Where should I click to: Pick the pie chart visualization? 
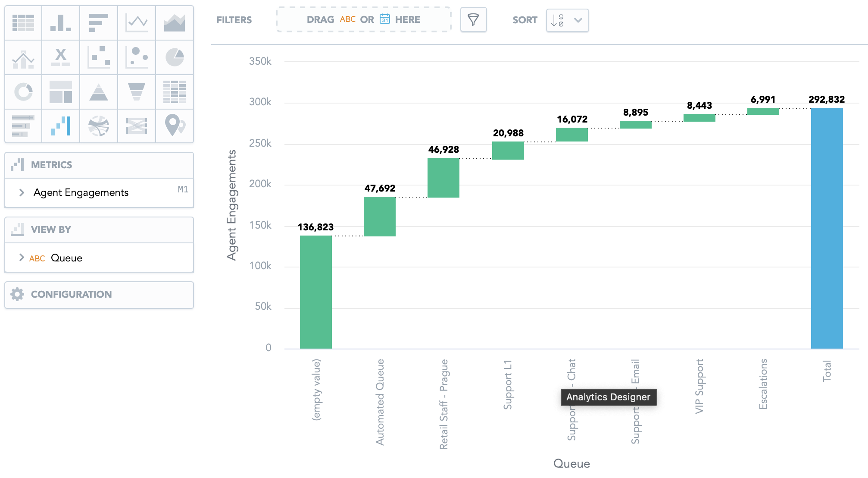[x=174, y=57]
